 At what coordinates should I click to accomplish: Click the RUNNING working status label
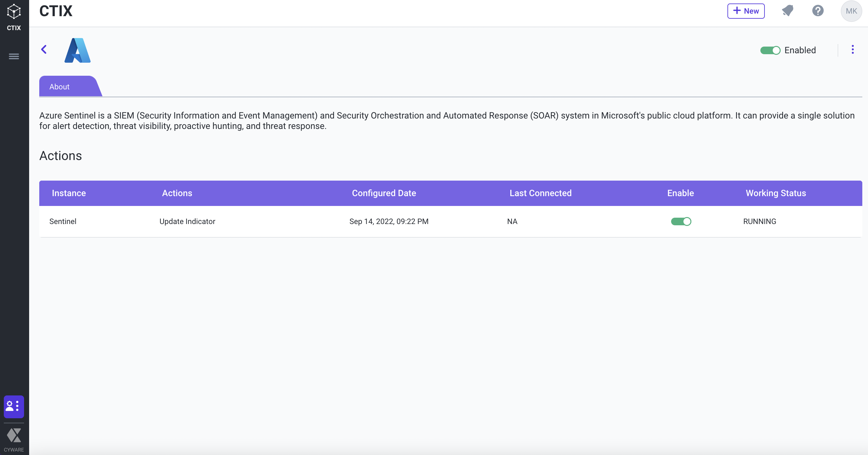pos(759,221)
